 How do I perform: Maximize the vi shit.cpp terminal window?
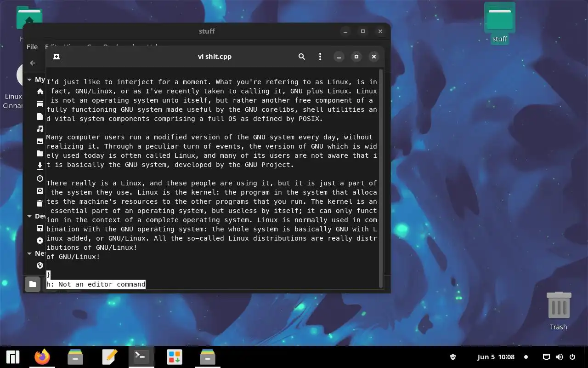click(x=356, y=57)
